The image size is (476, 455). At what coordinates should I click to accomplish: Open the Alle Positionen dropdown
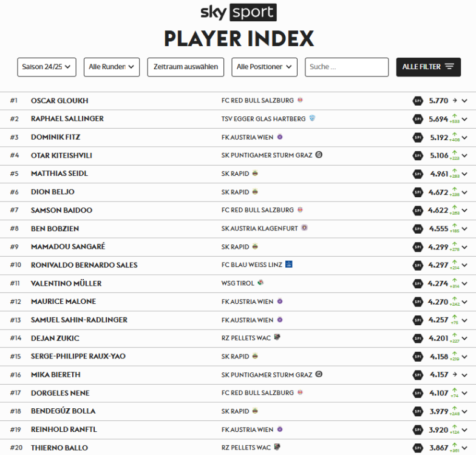pos(264,67)
